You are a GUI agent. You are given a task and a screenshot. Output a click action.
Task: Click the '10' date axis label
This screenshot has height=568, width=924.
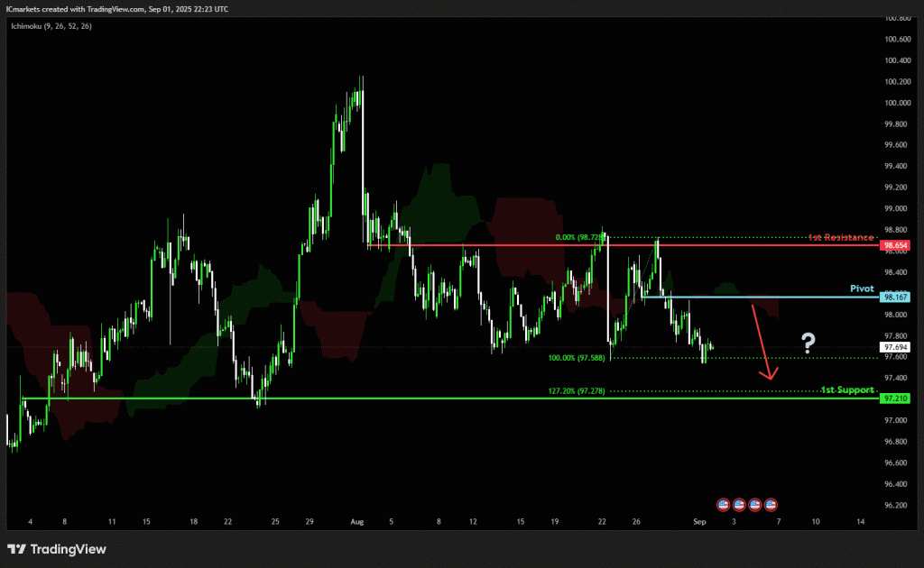tap(816, 521)
